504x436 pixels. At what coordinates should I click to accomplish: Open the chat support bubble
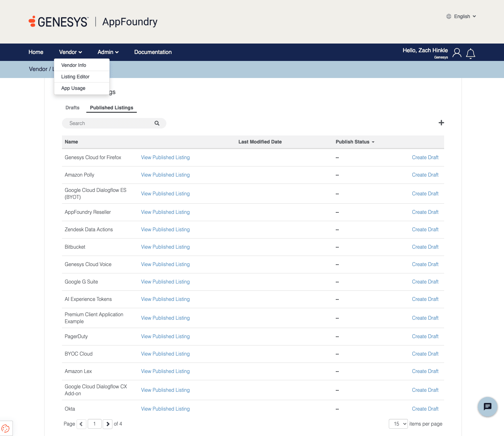[487, 406]
